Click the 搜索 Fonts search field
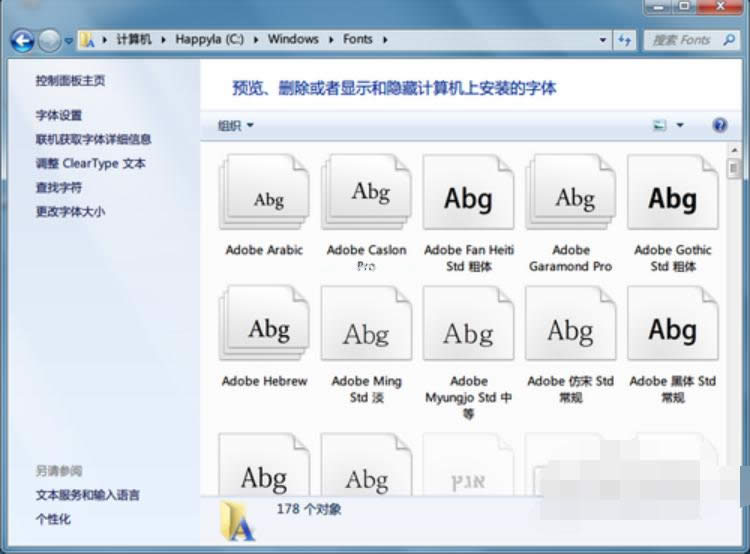This screenshot has height=554, width=750. pyautogui.click(x=685, y=40)
